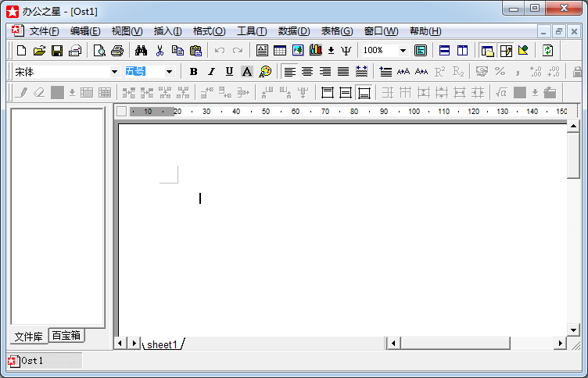Viewport: 588px width, 378px height.
Task: Select the sheet1 tab
Action: click(162, 344)
